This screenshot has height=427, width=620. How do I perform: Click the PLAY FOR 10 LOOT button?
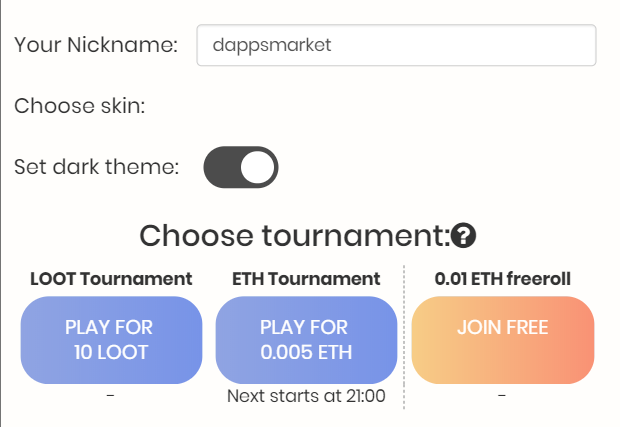click(x=112, y=340)
